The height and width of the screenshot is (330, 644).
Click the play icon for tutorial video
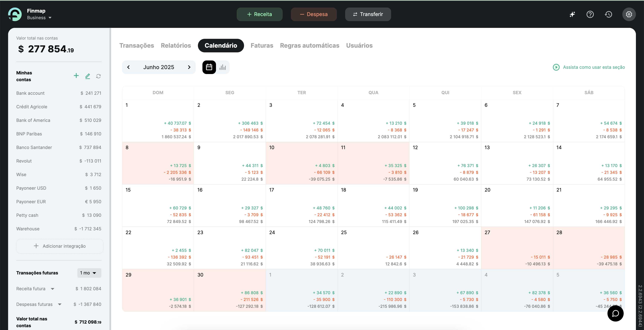556,67
